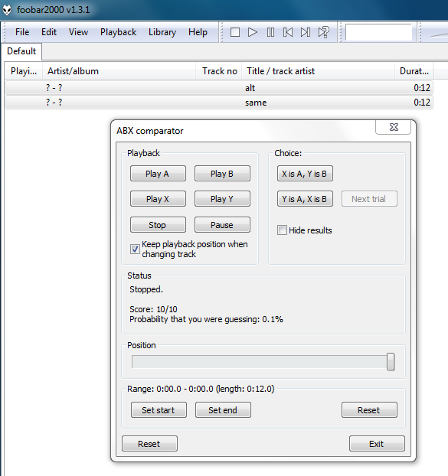Click the Durat... column header

414,71
